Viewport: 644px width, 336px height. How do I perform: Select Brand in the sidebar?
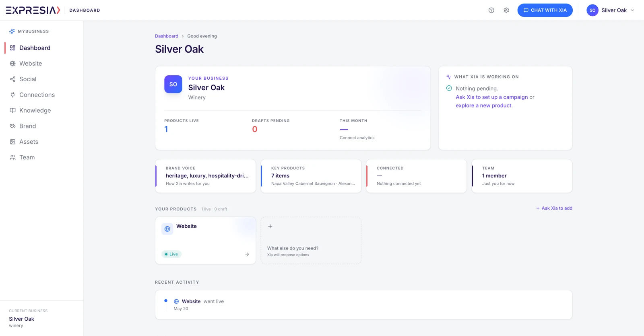tap(42, 126)
